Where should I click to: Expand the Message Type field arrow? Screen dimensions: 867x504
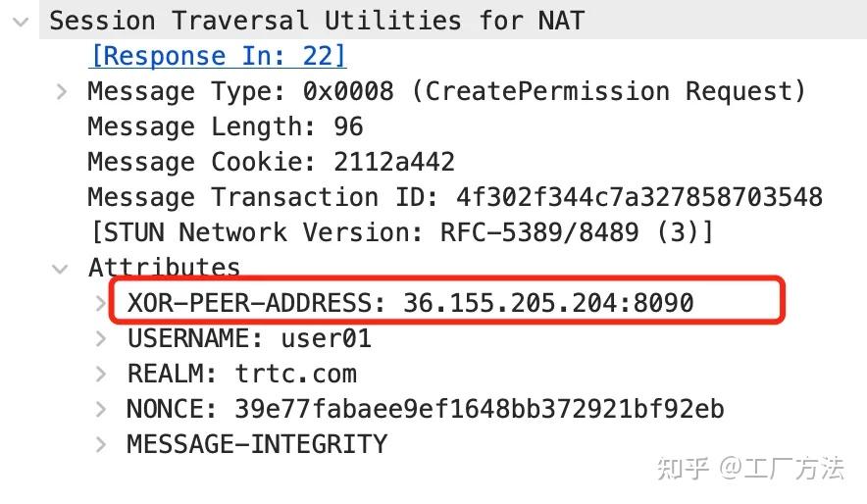(x=62, y=92)
